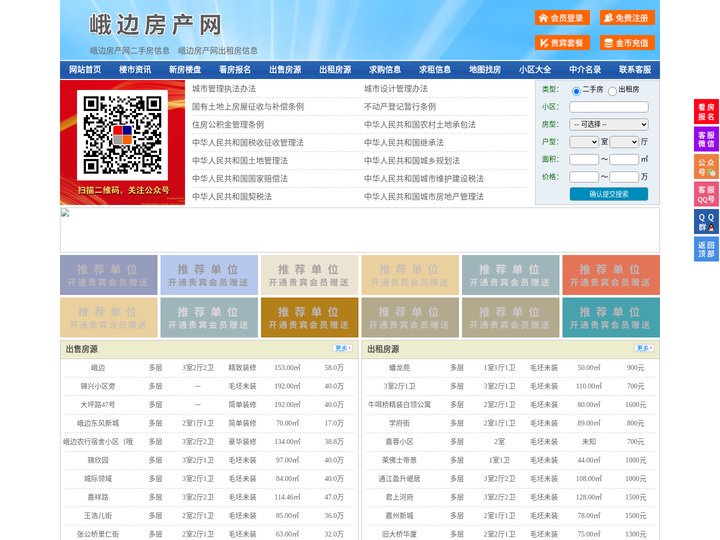Screen dimensions: 720x540
Task: Open the 贵宾套餐 VIP package button
Action: tap(562, 43)
